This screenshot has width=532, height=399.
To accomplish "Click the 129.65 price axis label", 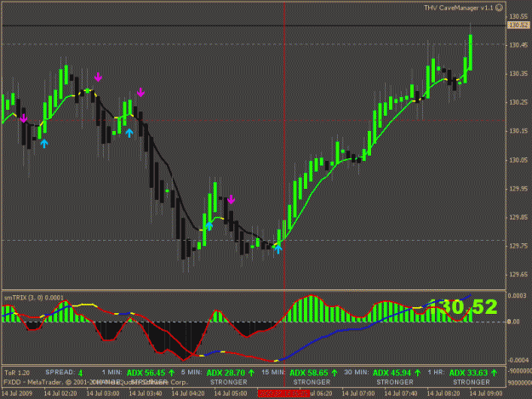I will click(518, 275).
